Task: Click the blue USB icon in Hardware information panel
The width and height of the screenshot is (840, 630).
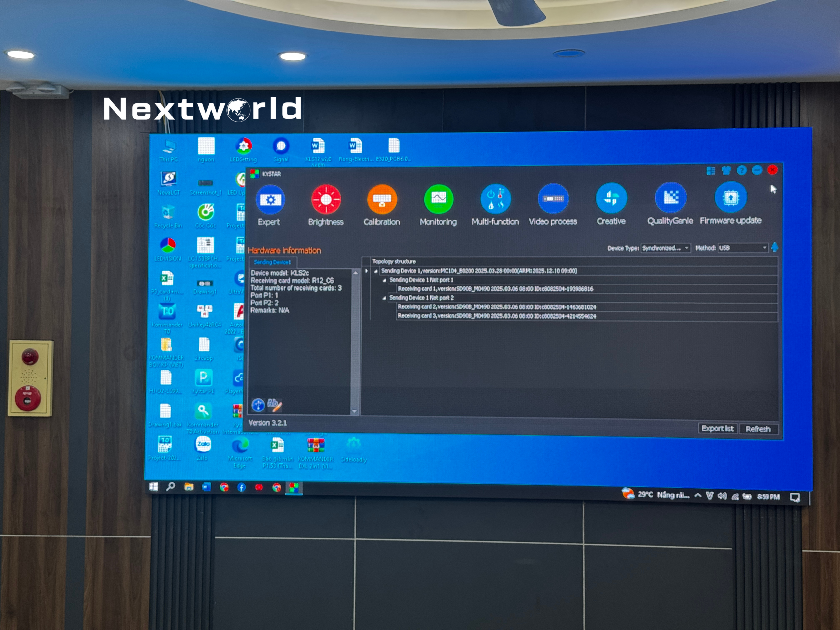Action: pos(258,405)
